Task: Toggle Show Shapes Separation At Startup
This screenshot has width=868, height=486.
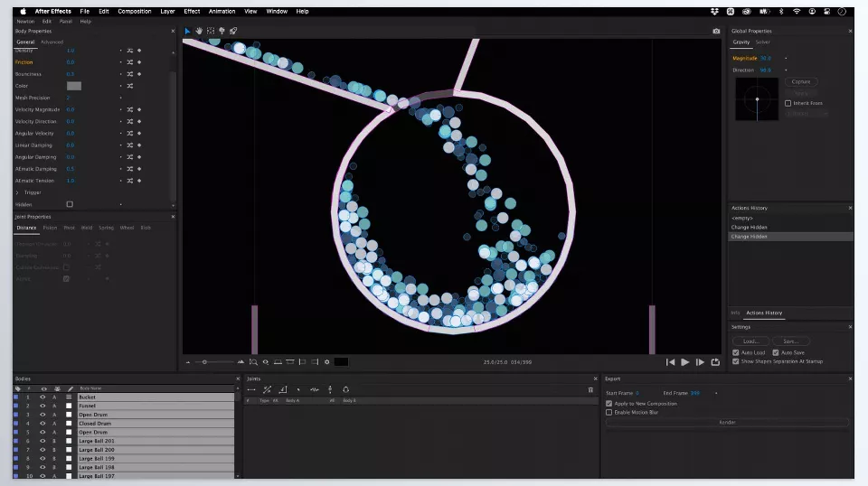Action: tap(736, 361)
